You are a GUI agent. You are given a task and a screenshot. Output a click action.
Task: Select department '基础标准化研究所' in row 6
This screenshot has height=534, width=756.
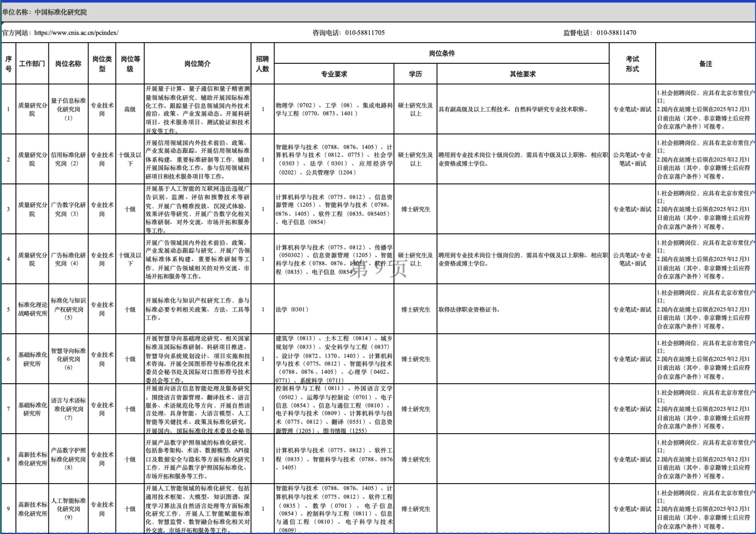point(33,359)
